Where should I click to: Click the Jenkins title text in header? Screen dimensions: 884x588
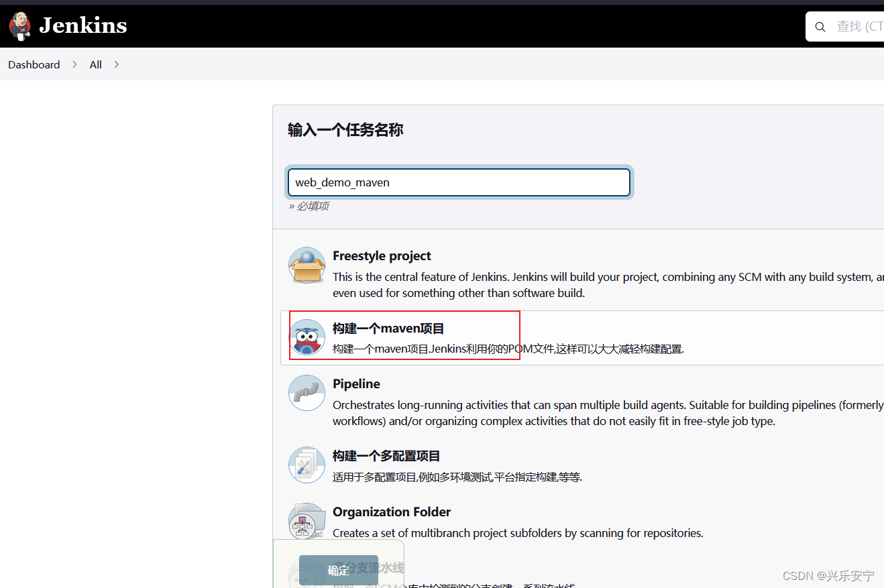83,25
